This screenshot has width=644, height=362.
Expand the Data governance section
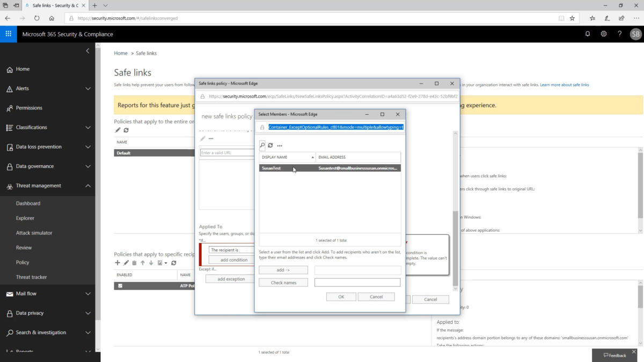(88, 166)
